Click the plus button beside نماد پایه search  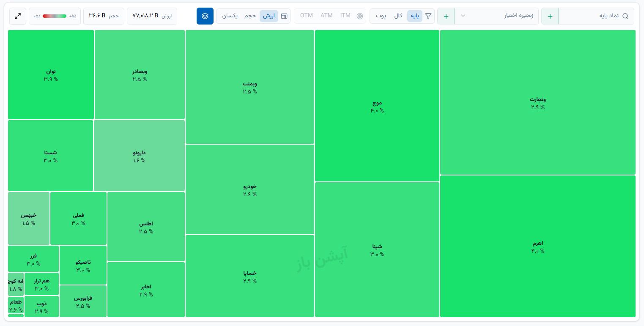click(x=550, y=16)
